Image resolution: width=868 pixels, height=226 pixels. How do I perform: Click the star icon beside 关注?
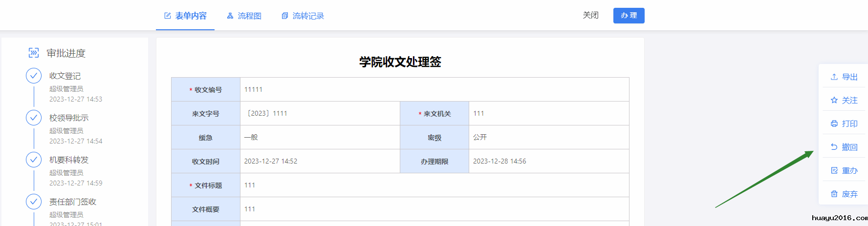[x=834, y=101]
